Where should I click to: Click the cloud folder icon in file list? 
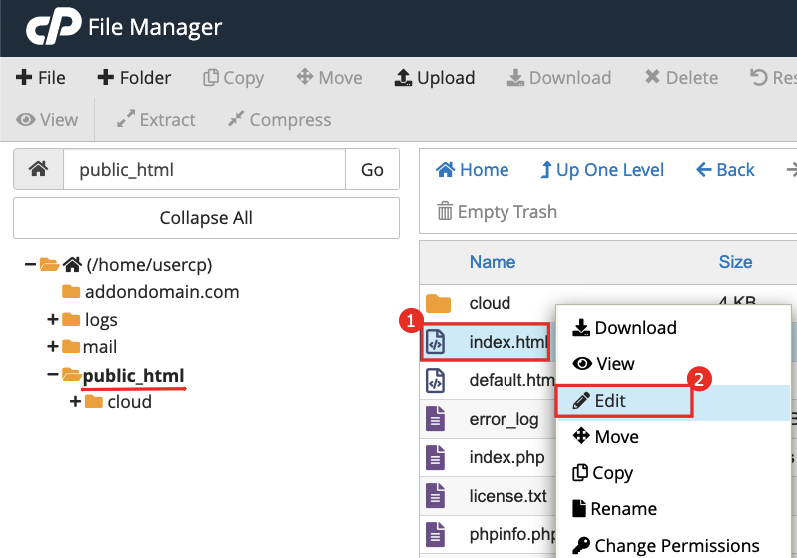click(438, 303)
